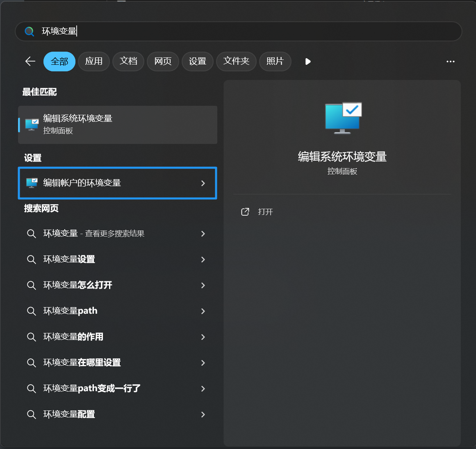Click the back arrow icon

click(30, 62)
